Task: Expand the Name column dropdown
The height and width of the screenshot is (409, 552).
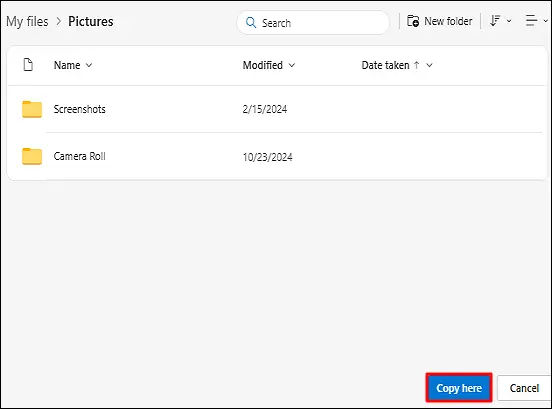Action: (89, 65)
